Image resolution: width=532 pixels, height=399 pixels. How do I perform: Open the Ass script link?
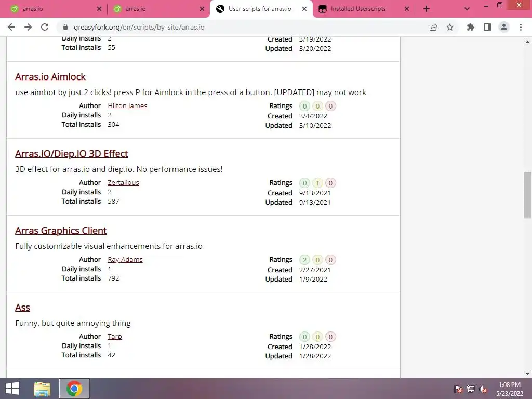click(x=22, y=308)
